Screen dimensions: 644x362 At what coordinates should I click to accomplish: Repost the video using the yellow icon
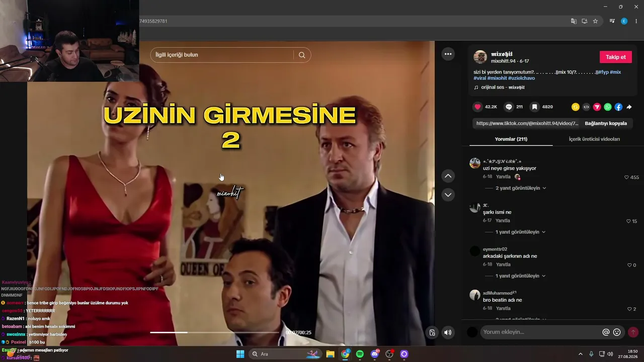(x=576, y=107)
